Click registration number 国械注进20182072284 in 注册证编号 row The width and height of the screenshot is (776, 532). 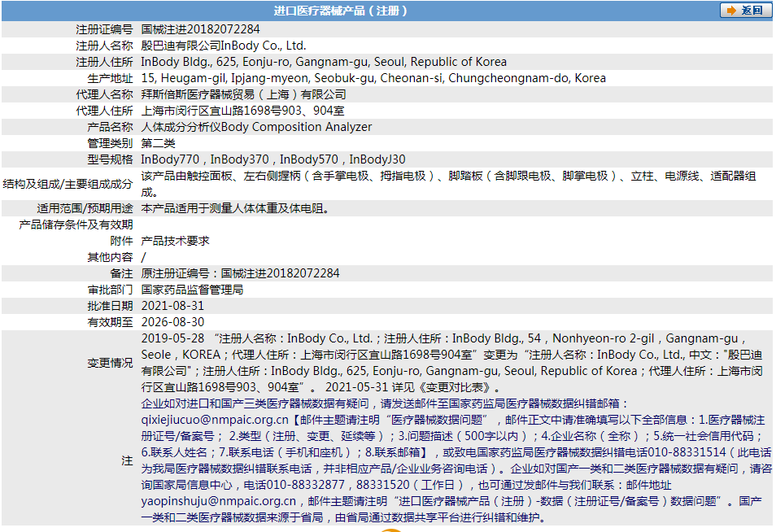201,29
